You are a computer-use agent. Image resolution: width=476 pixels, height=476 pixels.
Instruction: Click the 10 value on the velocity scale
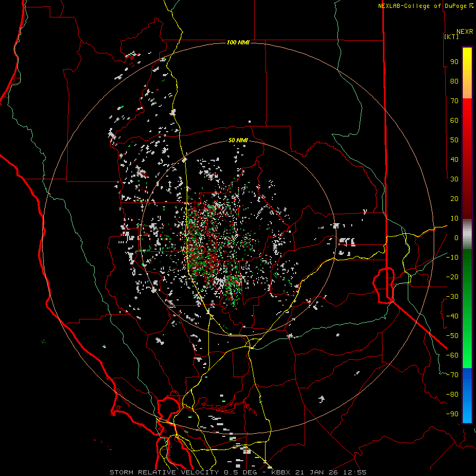454,218
